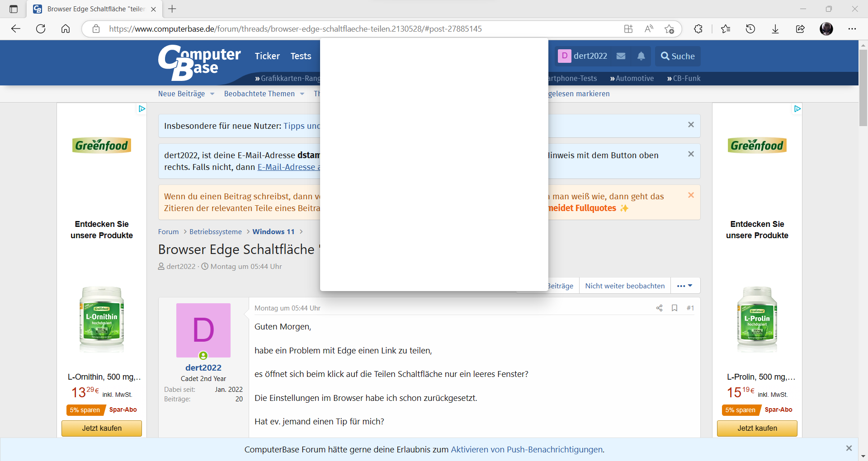Open Beobachtete Themen link
Screen dimensions: 868x461
point(259,94)
